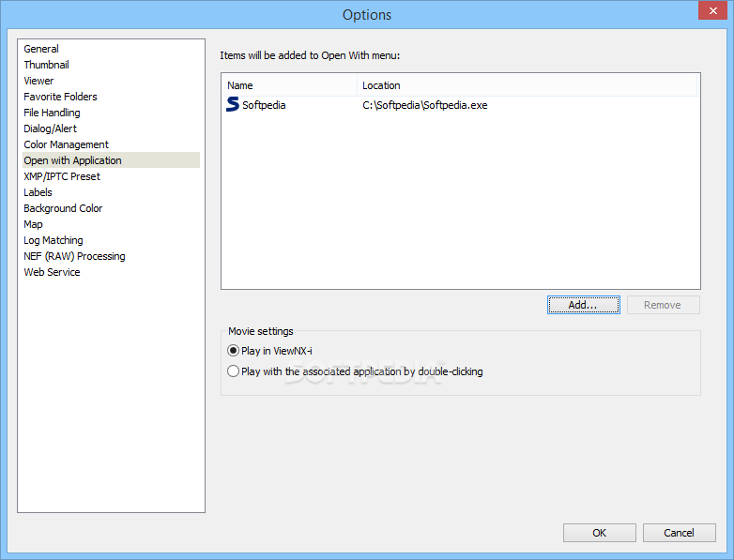Close the Options dialog window

pos(712,10)
